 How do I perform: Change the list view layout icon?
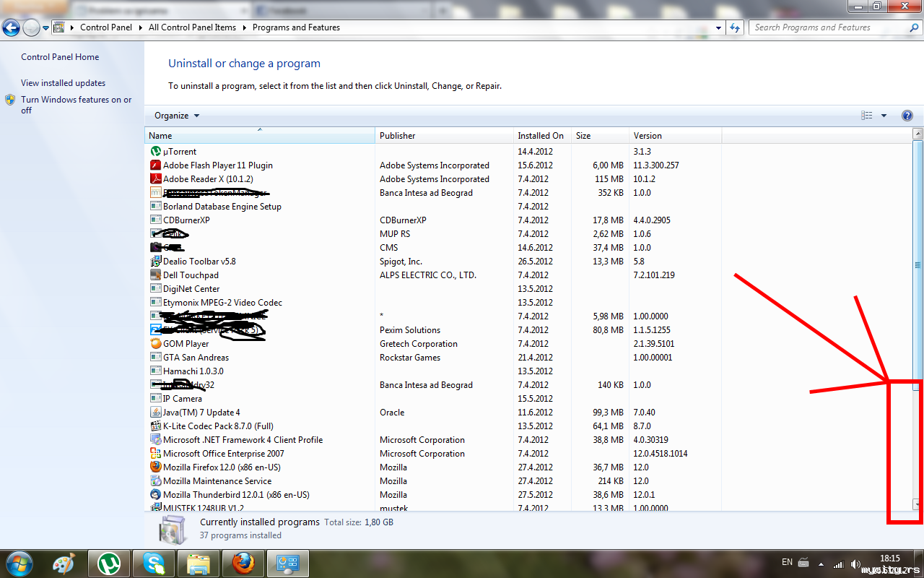pyautogui.click(x=867, y=116)
